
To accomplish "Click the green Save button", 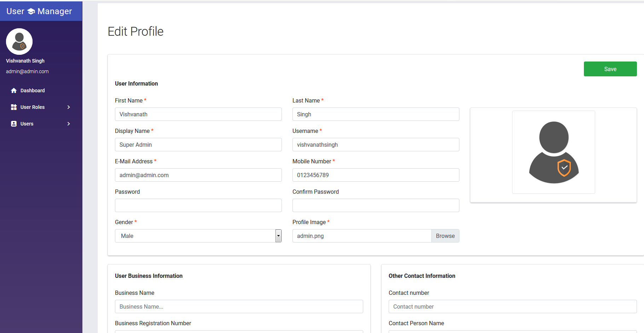I will click(610, 69).
